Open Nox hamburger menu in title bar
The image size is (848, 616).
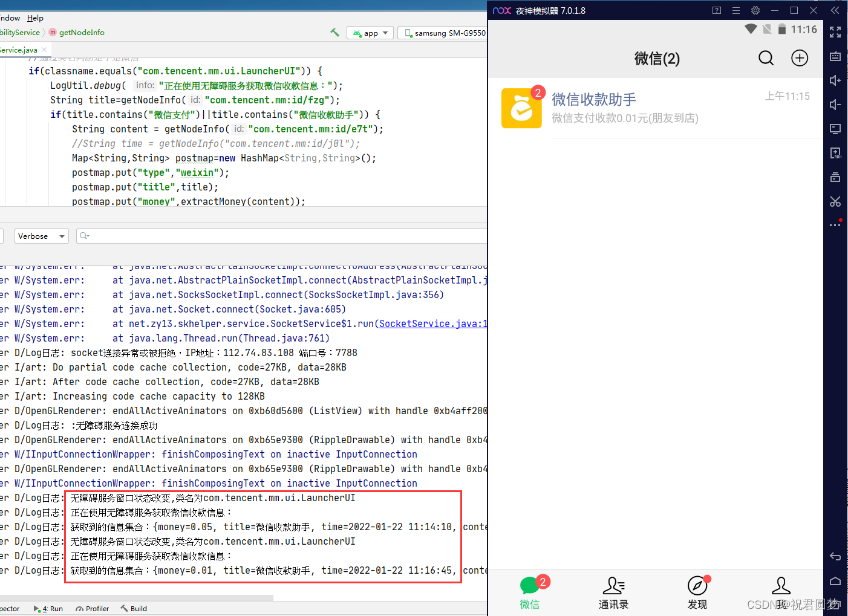coord(736,10)
